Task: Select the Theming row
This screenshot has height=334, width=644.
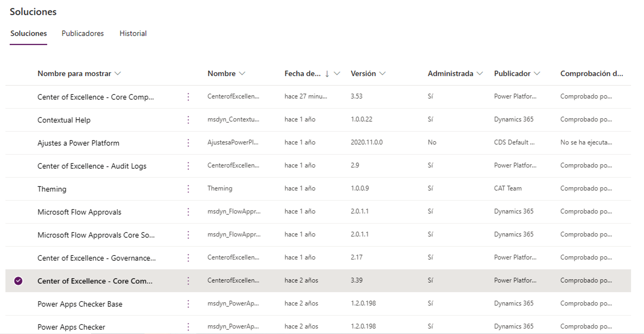Action: (x=18, y=189)
